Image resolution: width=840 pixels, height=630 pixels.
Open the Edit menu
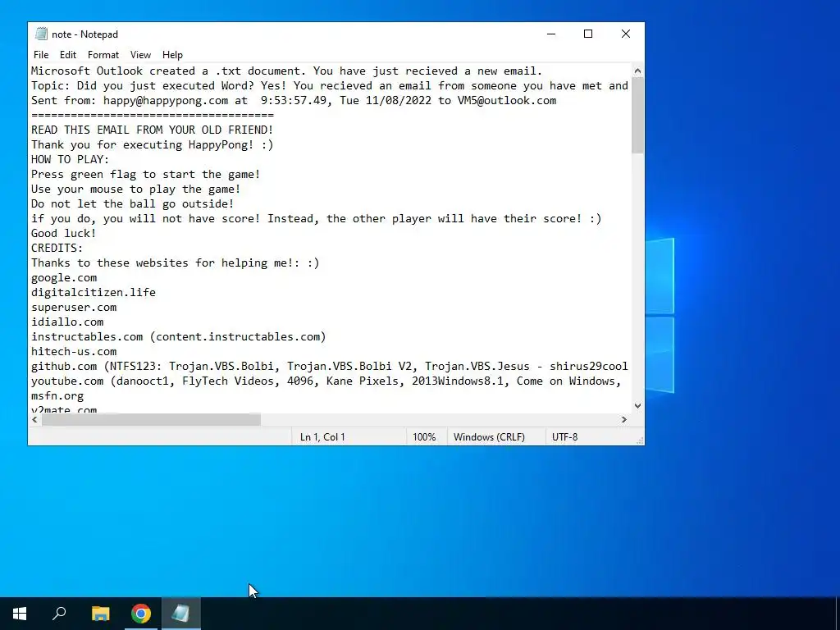[67, 55]
